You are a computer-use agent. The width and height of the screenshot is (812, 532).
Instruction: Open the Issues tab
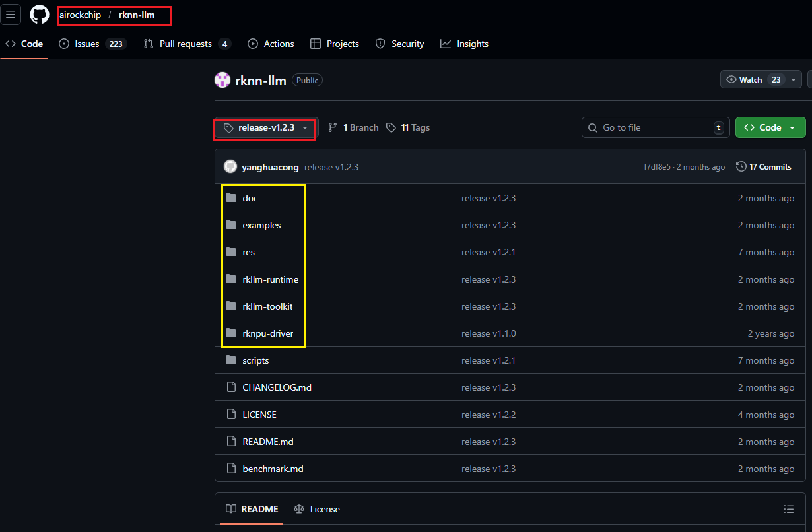[x=92, y=44]
